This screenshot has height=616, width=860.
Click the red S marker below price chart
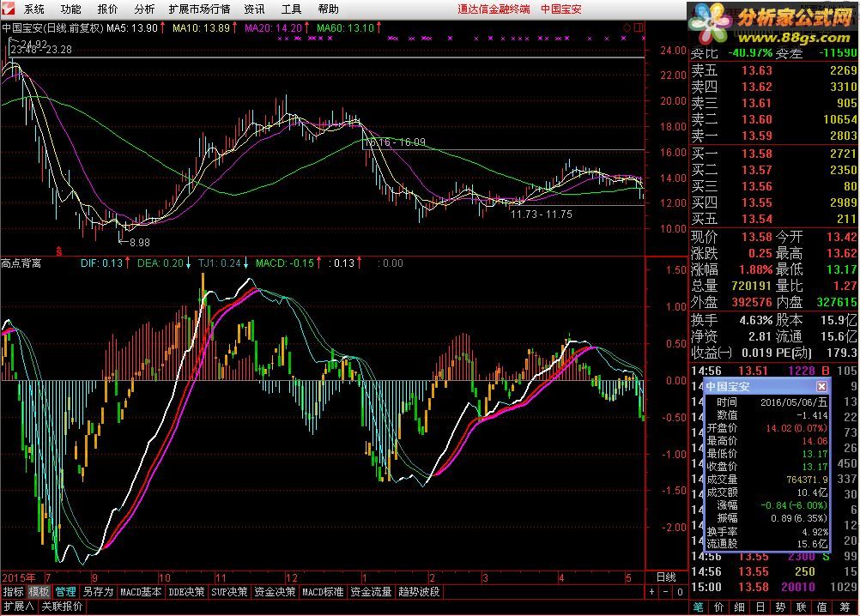[x=58, y=252]
